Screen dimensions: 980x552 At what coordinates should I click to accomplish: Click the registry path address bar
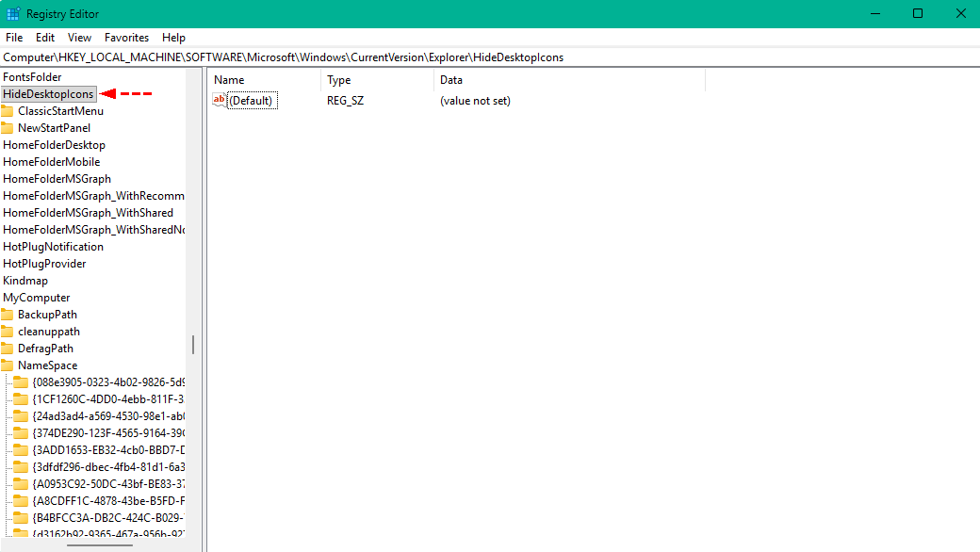[490, 57]
